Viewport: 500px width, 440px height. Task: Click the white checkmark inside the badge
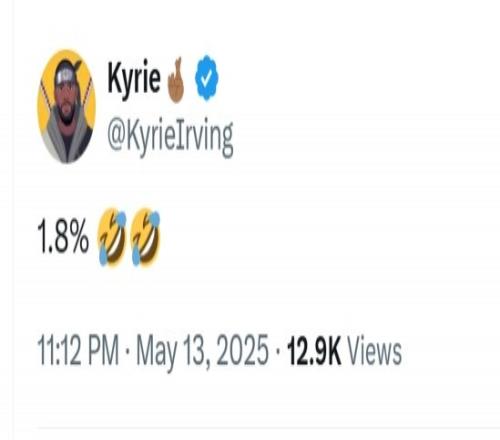pyautogui.click(x=207, y=78)
